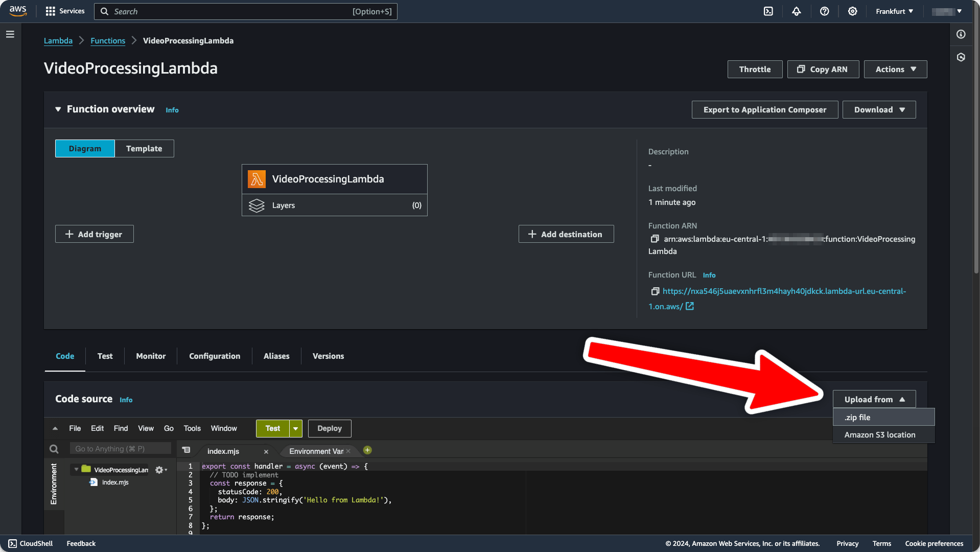Image resolution: width=980 pixels, height=552 pixels.
Task: Open the Services grid menu
Action: 65,11
